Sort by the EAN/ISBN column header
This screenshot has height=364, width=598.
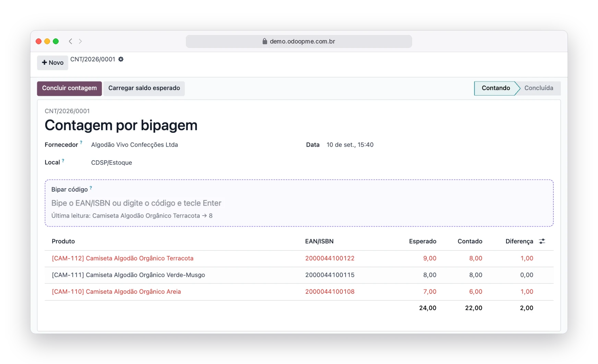pyautogui.click(x=319, y=241)
